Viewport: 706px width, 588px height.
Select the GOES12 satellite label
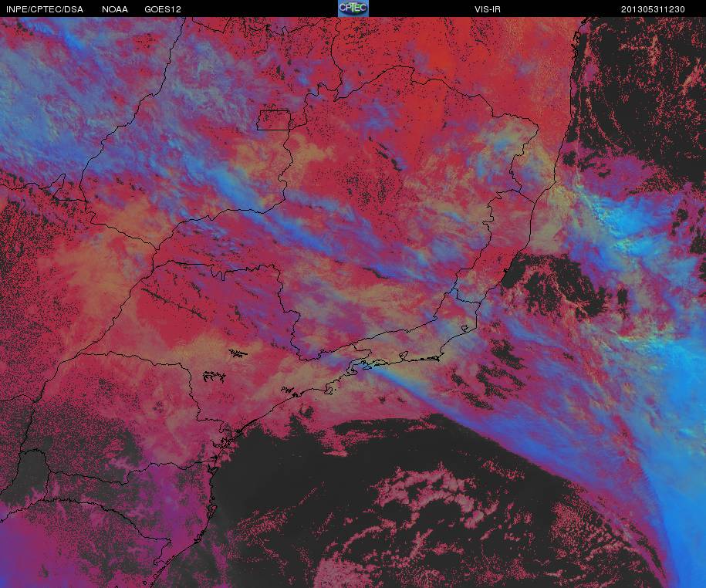(163, 9)
